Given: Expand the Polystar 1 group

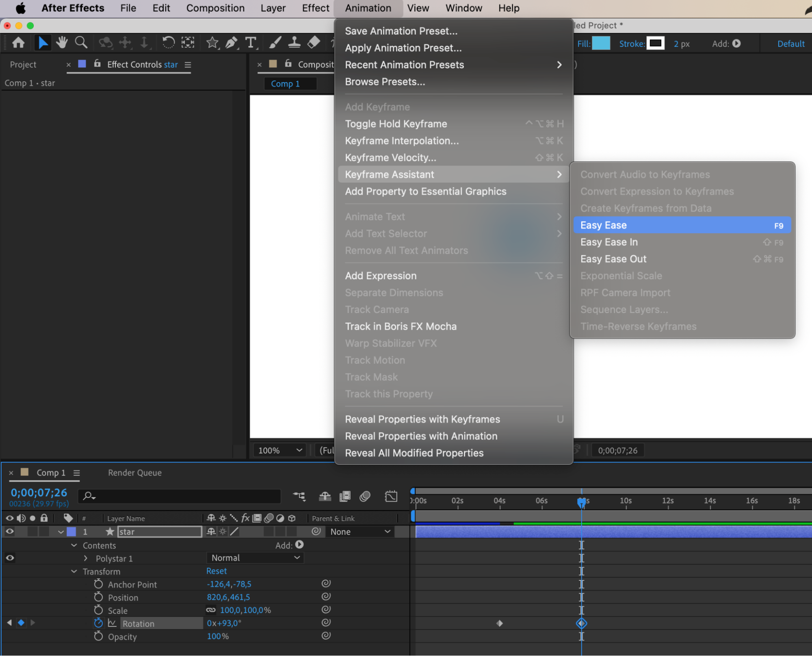Looking at the screenshot, I should pyautogui.click(x=86, y=558).
